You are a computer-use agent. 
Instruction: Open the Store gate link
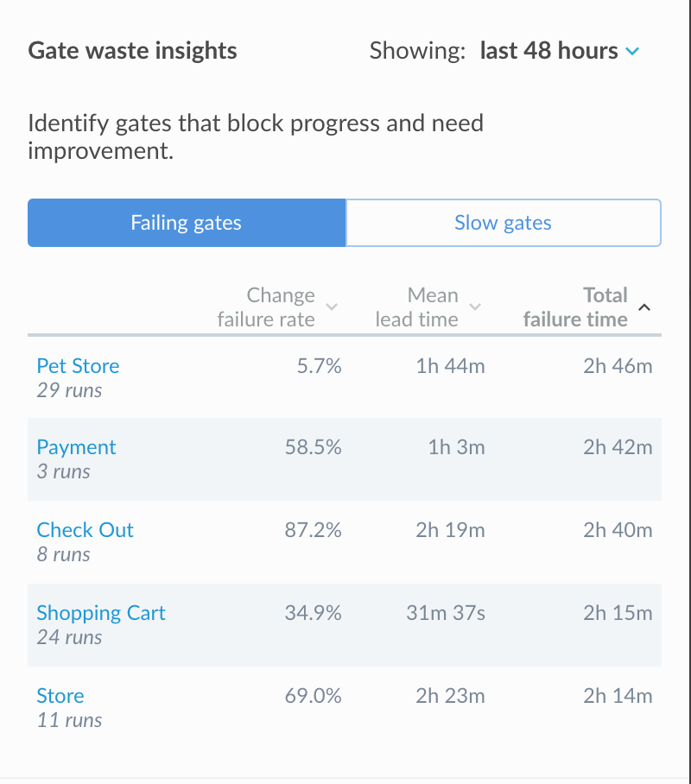point(60,696)
